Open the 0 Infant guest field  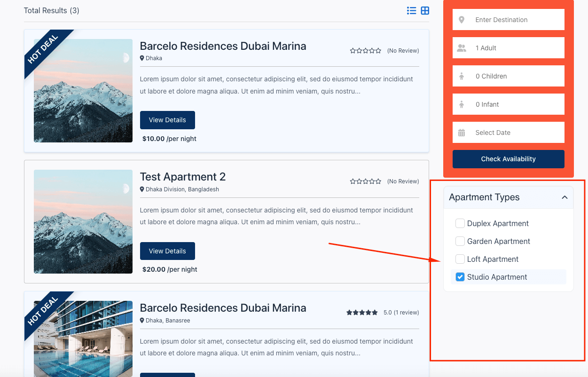click(508, 104)
